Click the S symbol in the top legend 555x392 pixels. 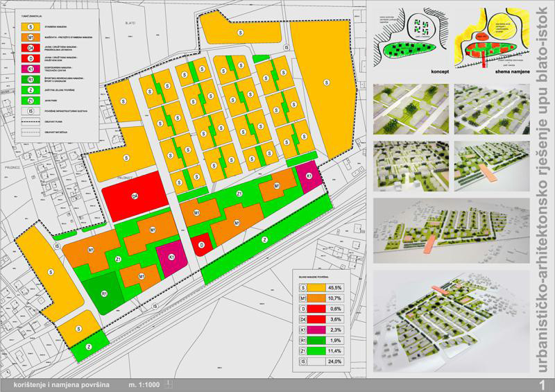point(31,26)
